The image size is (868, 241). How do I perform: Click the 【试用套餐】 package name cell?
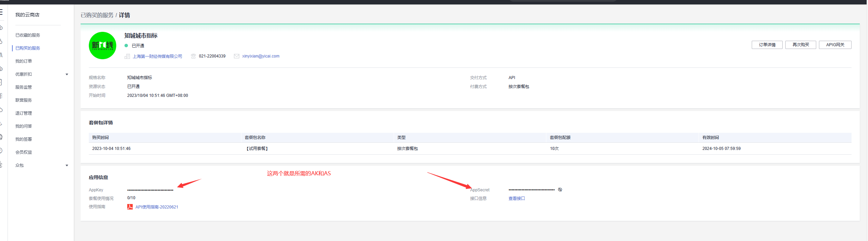pyautogui.click(x=257, y=149)
